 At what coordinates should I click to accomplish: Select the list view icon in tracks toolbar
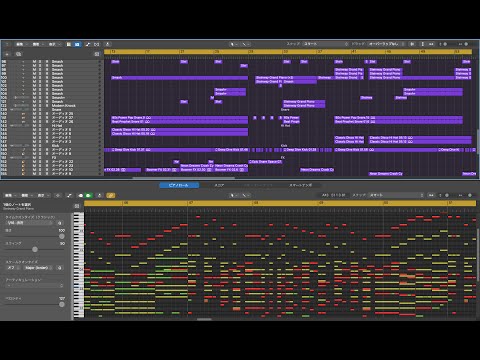tap(69, 44)
